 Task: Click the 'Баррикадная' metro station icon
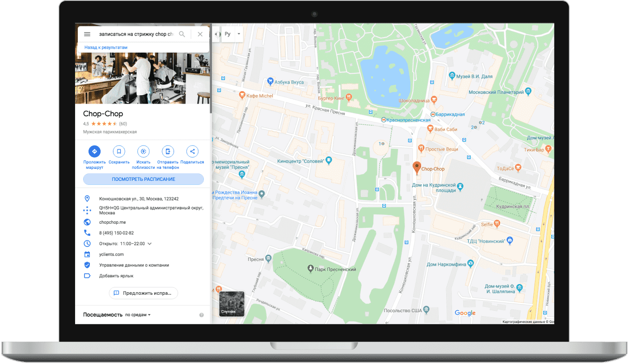(x=433, y=114)
